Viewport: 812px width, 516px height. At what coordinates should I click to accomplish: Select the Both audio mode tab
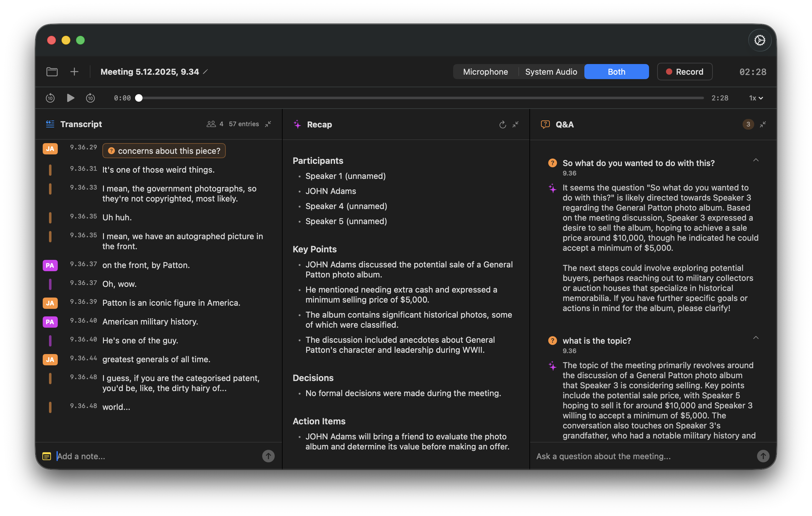pos(616,72)
